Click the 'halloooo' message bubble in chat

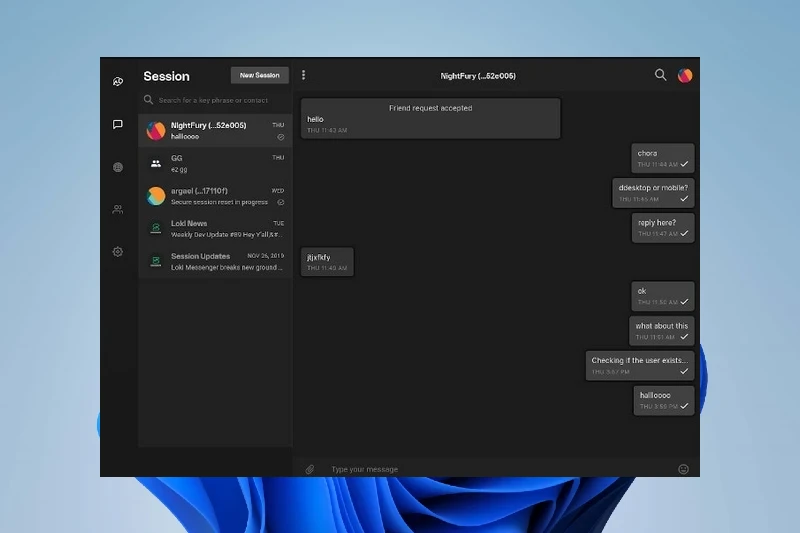664,400
